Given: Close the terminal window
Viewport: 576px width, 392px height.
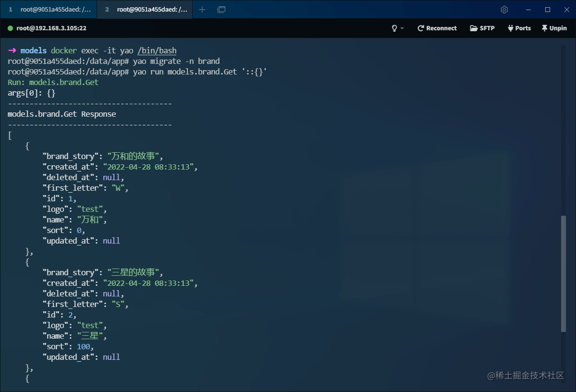Looking at the screenshot, I should pos(567,10).
